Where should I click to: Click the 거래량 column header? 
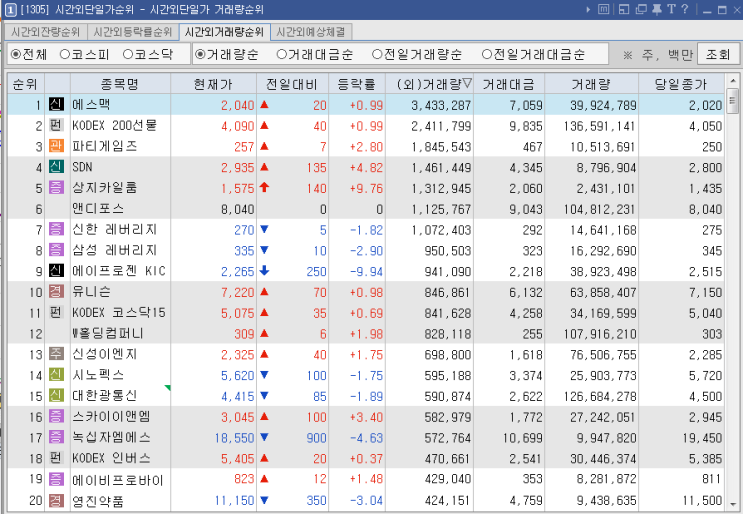tap(591, 84)
